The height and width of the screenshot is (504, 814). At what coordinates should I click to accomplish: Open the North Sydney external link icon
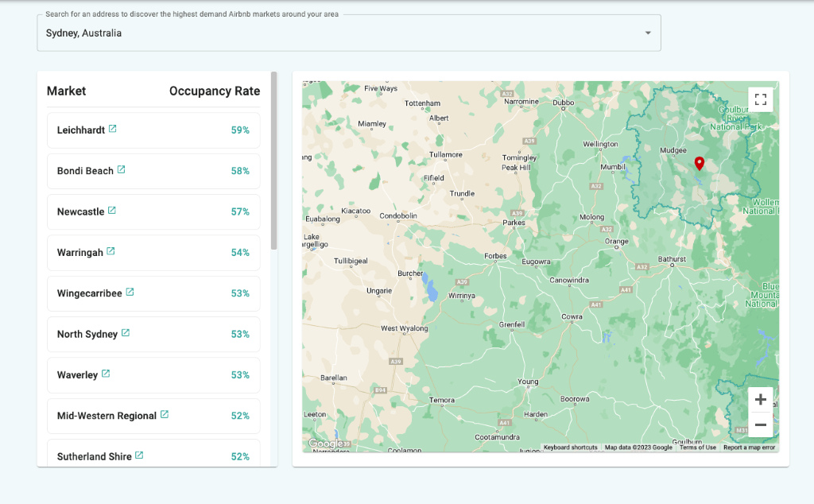[x=125, y=333]
